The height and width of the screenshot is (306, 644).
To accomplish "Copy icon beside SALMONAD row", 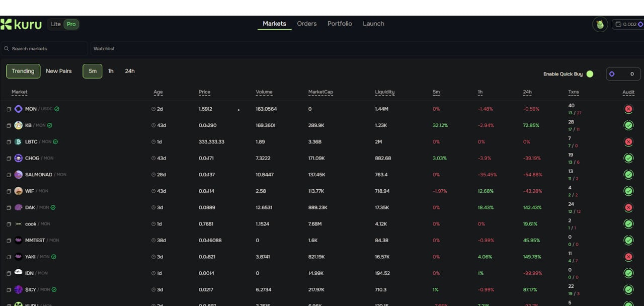I will pos(9,175).
